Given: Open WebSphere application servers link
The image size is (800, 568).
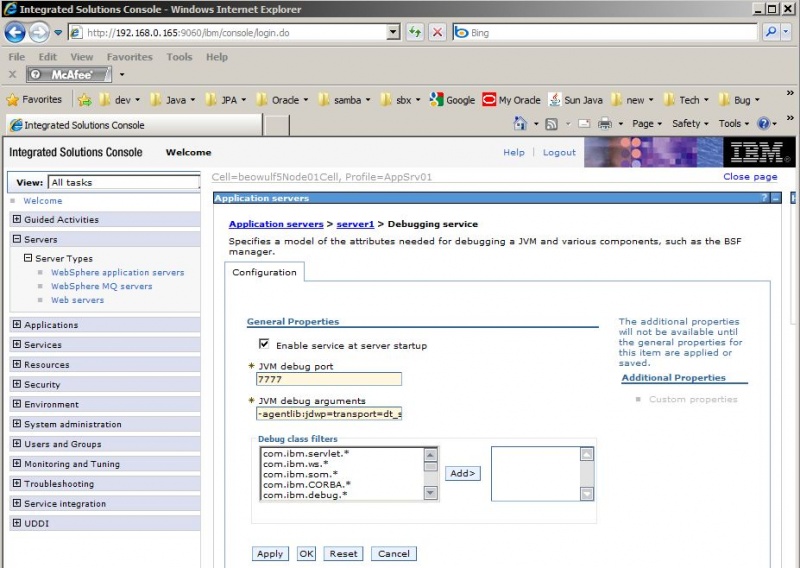Looking at the screenshot, I should [x=117, y=273].
